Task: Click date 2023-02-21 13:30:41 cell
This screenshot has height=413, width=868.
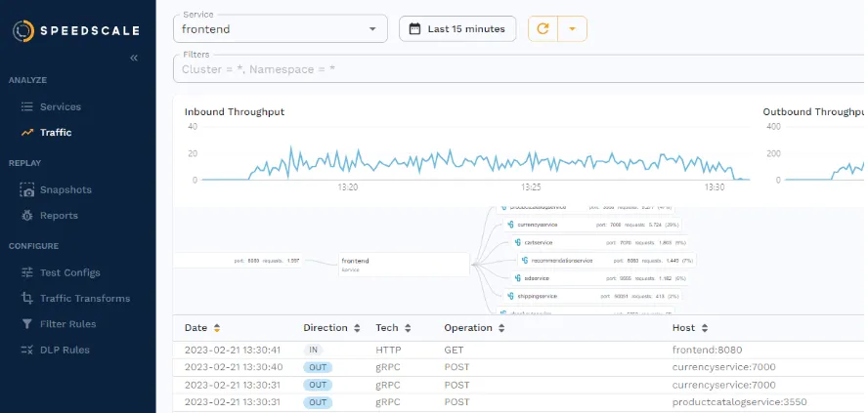Action: pos(233,350)
